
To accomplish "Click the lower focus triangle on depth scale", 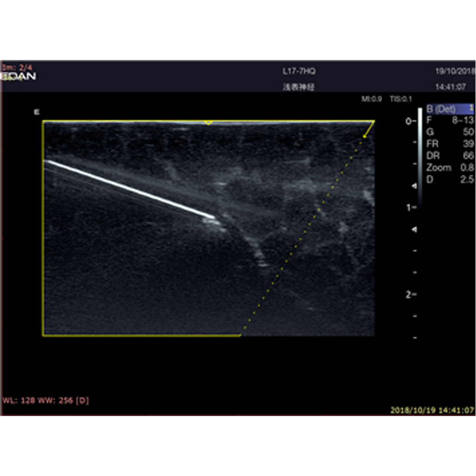I will pos(414,230).
